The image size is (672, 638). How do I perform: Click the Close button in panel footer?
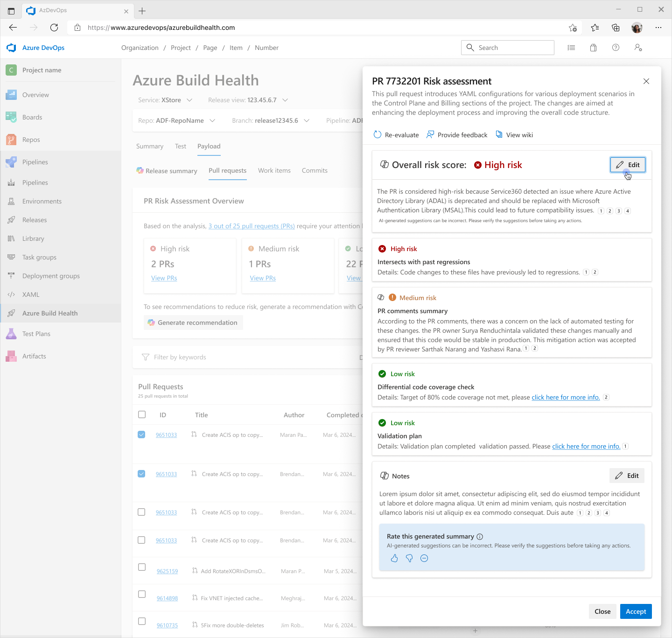click(602, 611)
